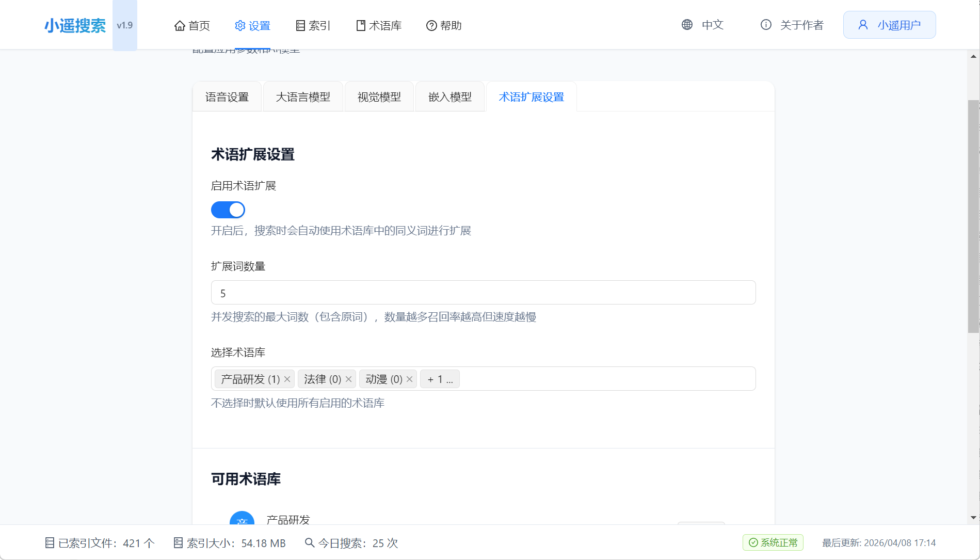Remove the 法律 tag from selection
Screen dimensions: 980x560
point(348,379)
